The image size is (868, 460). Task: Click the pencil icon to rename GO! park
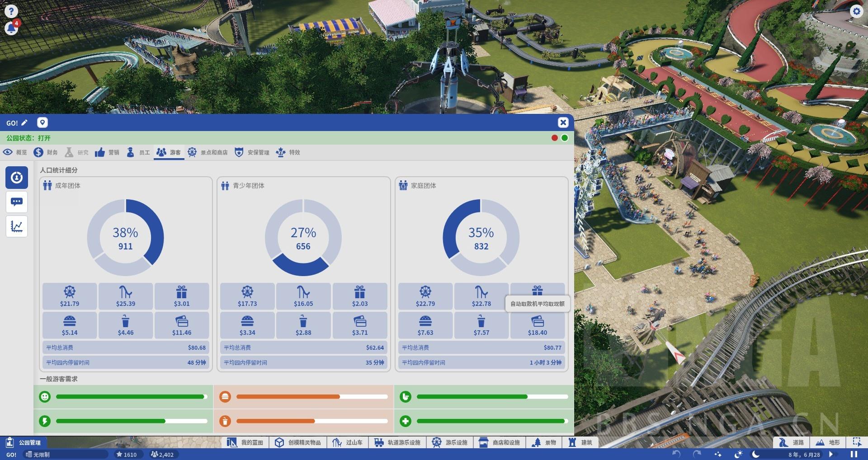click(24, 122)
